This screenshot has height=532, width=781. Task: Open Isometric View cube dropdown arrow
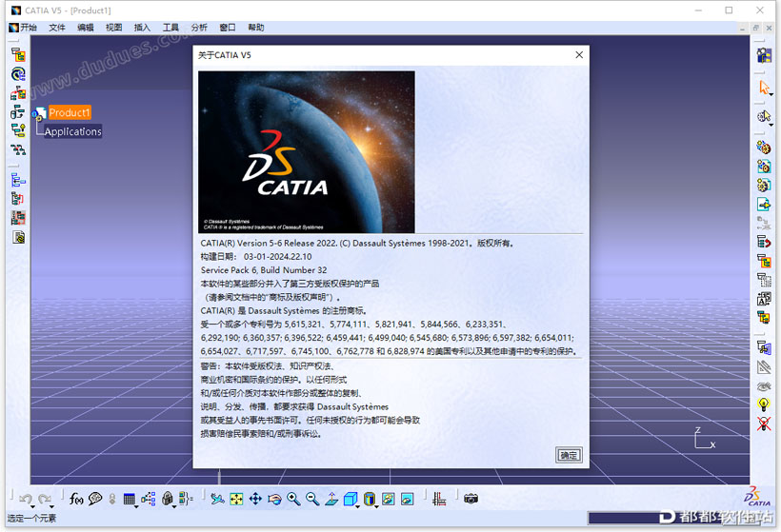pyautogui.click(x=357, y=506)
